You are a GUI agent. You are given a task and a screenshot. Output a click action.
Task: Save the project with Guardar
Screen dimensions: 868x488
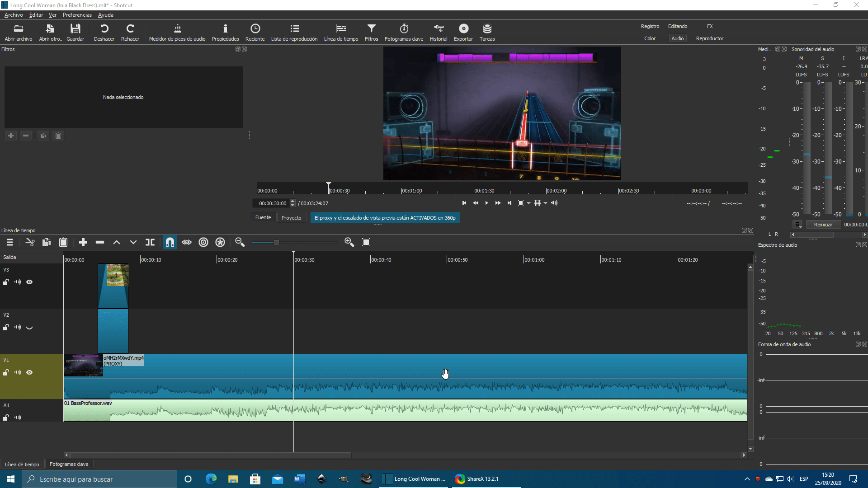[x=75, y=33]
